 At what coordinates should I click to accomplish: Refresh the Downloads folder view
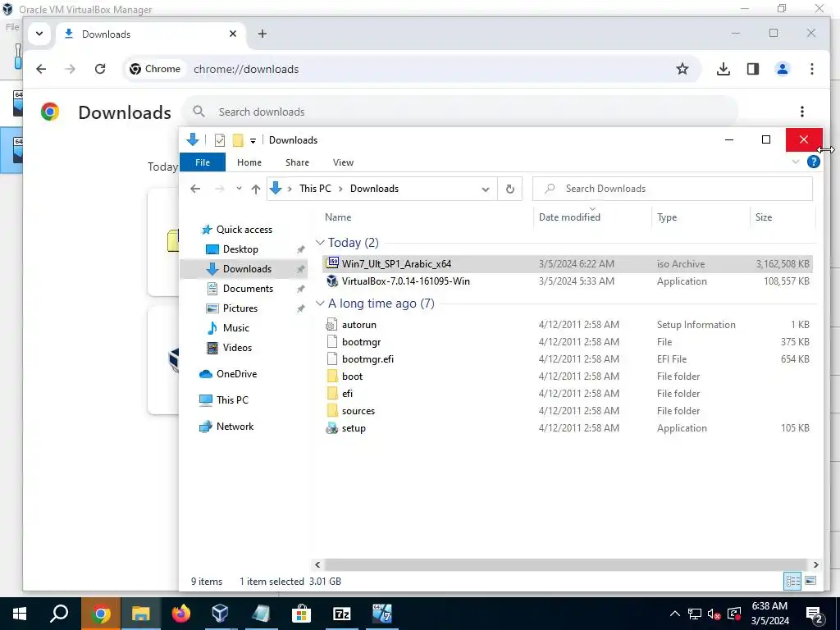pyautogui.click(x=510, y=189)
